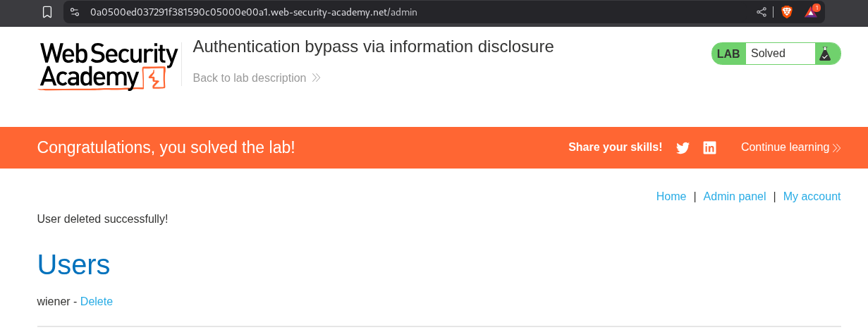Click the Congratulations banner text
Viewport: 868px width, 330px height.
[x=166, y=147]
